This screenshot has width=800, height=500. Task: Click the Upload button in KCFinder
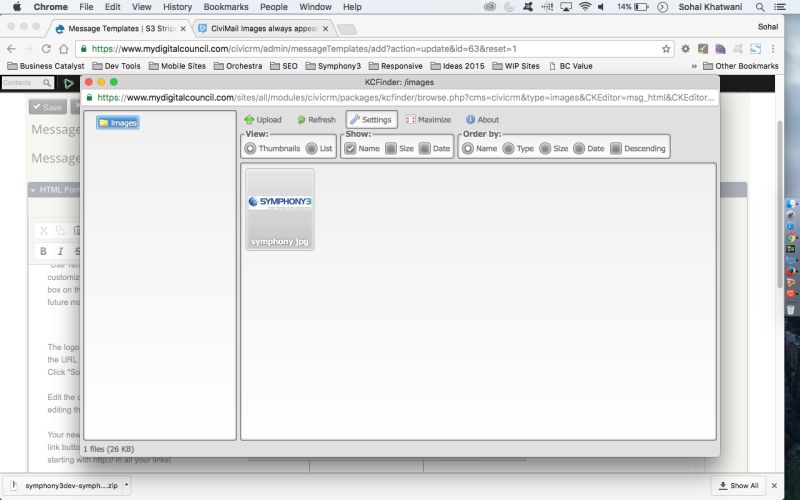[263, 119]
